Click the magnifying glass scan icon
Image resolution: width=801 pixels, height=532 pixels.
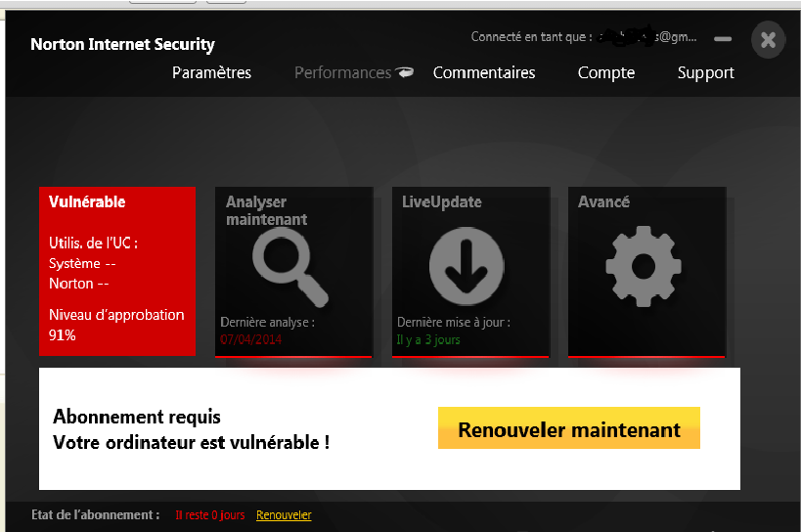[x=290, y=267]
